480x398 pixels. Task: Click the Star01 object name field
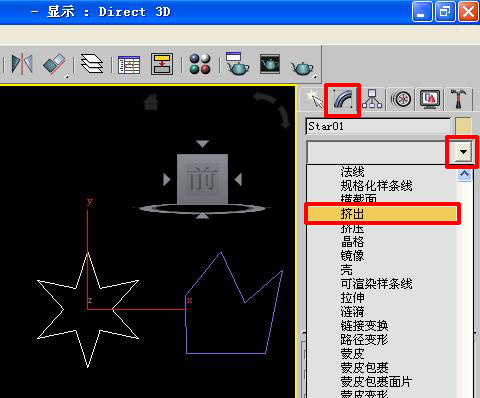click(x=378, y=126)
